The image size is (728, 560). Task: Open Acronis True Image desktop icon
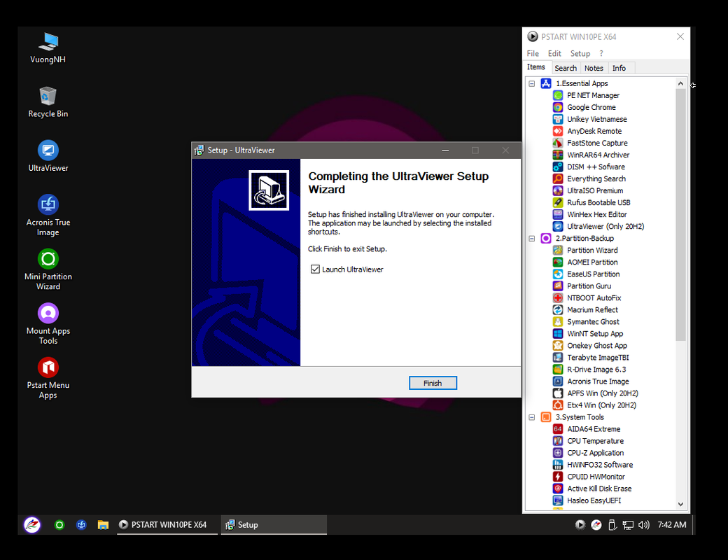click(x=48, y=216)
